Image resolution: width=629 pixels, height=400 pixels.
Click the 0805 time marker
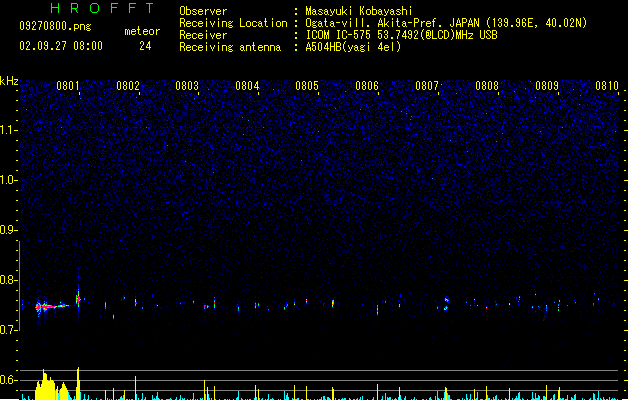[x=307, y=86]
